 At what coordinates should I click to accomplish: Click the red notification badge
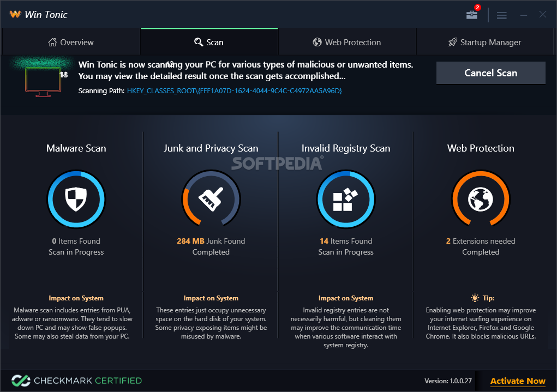tap(477, 8)
